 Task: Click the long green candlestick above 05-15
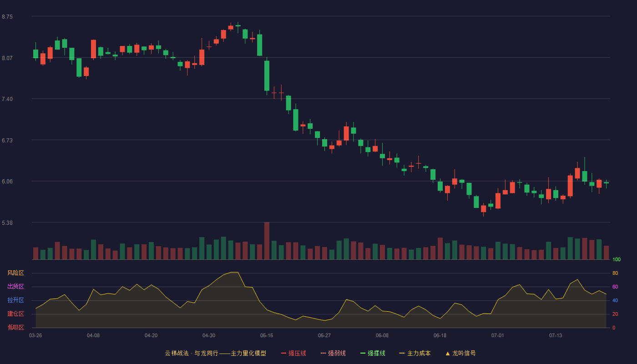coord(267,76)
